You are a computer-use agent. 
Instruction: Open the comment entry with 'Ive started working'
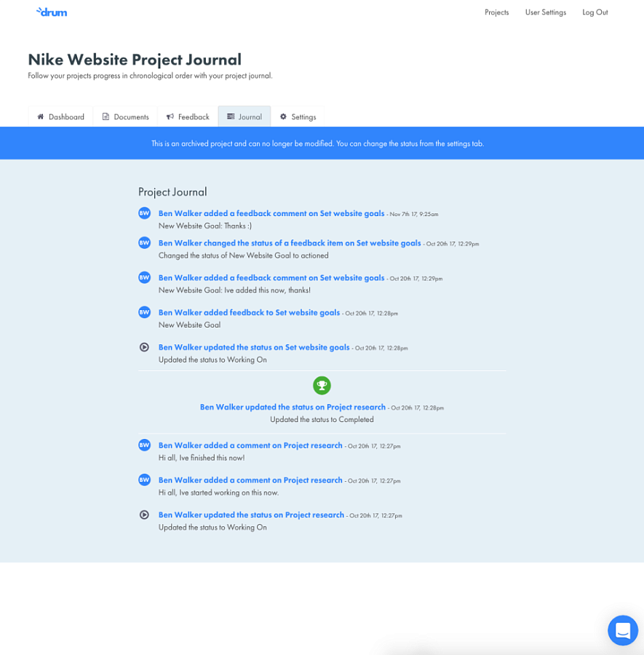tap(250, 480)
